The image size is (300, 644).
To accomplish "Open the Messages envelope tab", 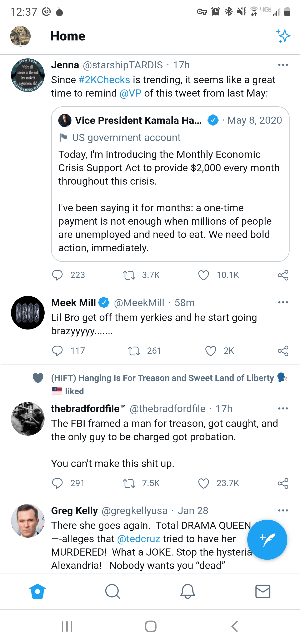I will point(263,591).
